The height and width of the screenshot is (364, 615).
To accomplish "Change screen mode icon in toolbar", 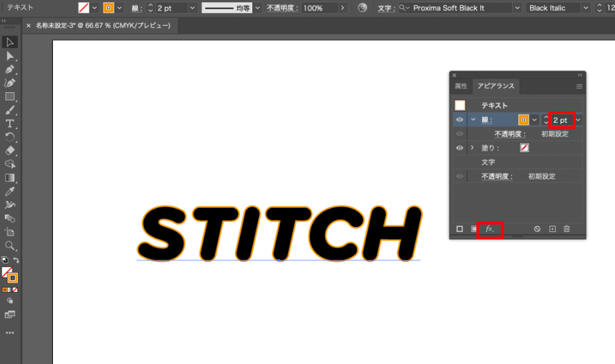I will (x=10, y=315).
